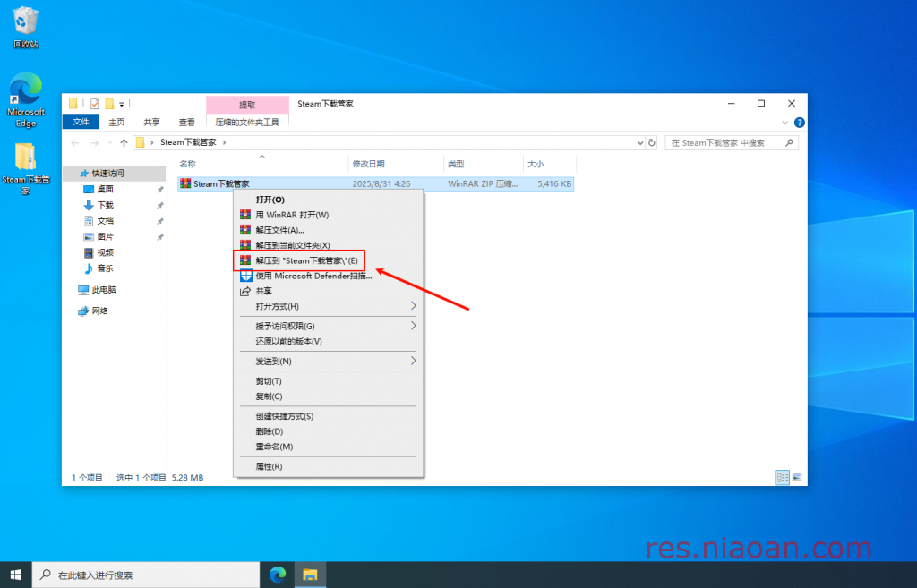The height and width of the screenshot is (588, 917).
Task: Click Steam下载管家 in the address breadcrumb
Action: click(x=188, y=142)
